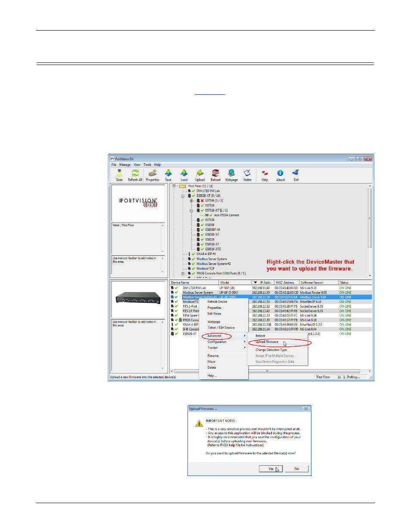This screenshot has width=411, height=532.
Task: Open the Help menu in menu bar
Action: [x=158, y=165]
